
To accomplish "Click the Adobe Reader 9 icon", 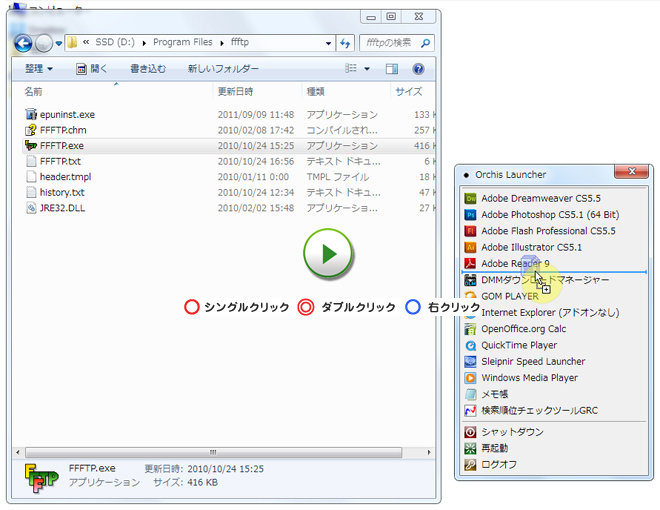I will click(470, 263).
